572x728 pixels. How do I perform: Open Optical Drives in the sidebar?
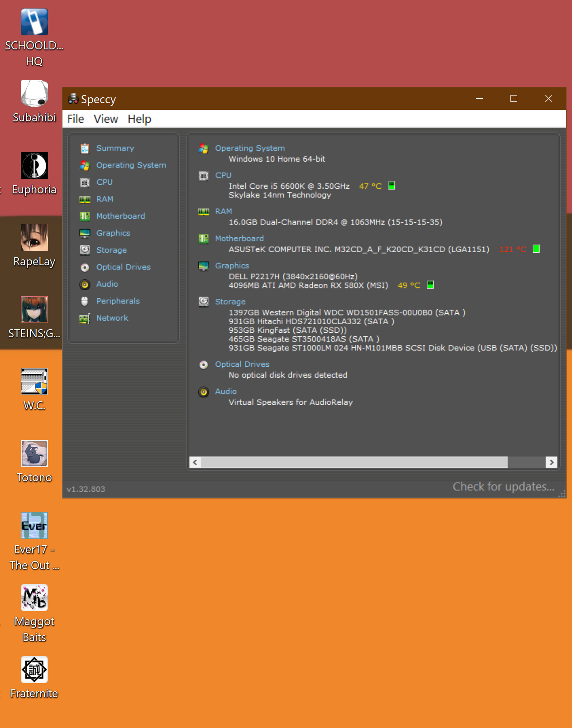(123, 267)
